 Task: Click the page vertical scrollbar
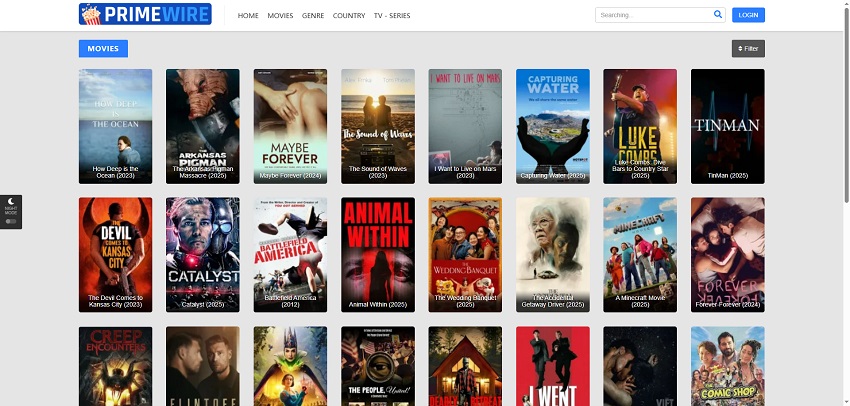pos(846,103)
